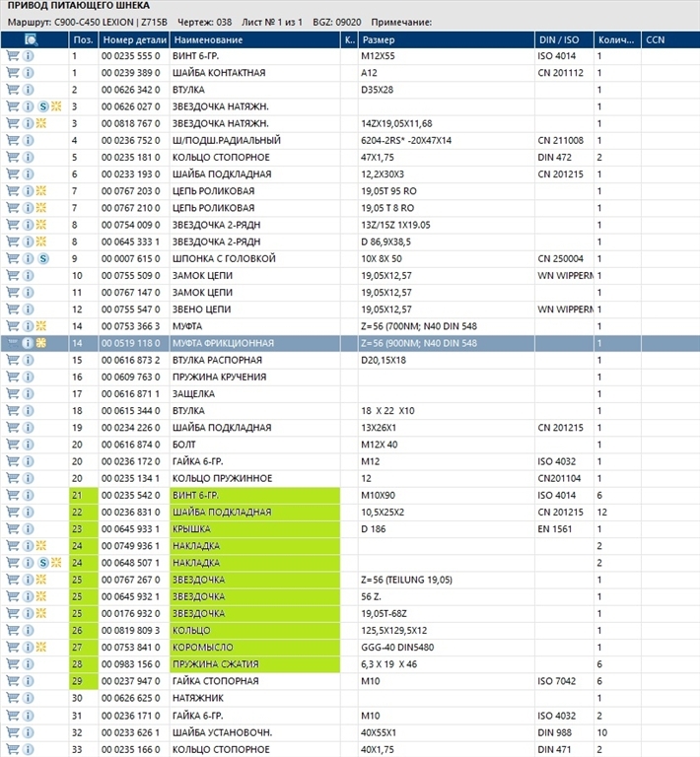Sort by Наименование column header
The width and height of the screenshot is (700, 757).
point(255,39)
